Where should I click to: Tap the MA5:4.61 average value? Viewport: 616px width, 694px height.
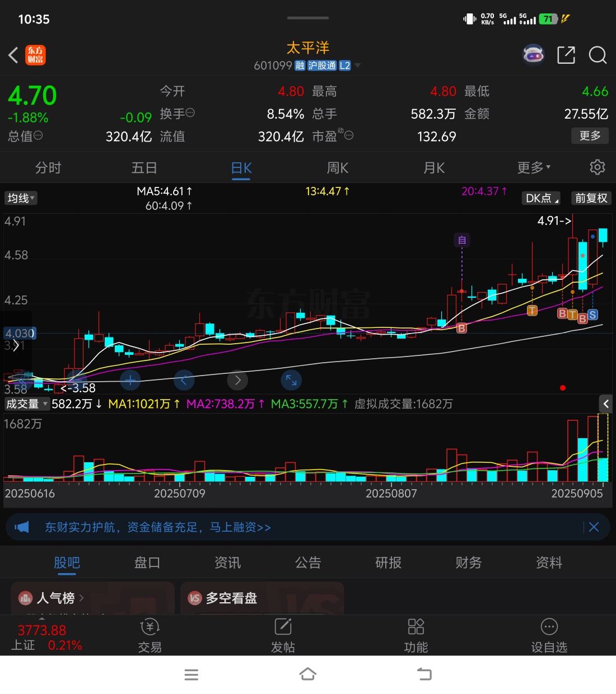[165, 191]
